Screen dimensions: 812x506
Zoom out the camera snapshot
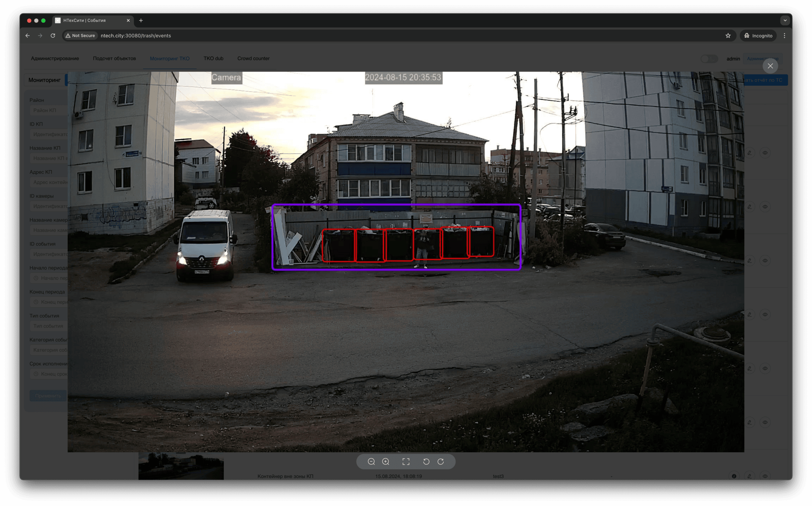pos(371,461)
